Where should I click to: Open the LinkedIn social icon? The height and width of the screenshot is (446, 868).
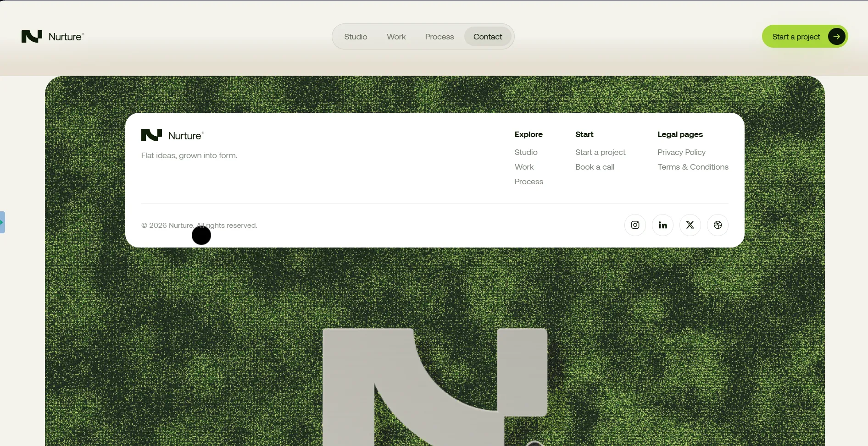pyautogui.click(x=662, y=225)
